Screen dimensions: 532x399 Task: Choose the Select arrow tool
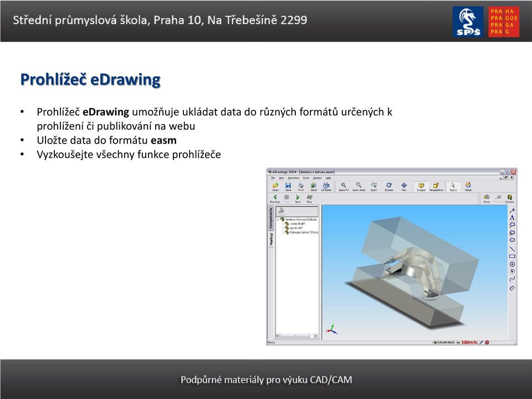(453, 187)
